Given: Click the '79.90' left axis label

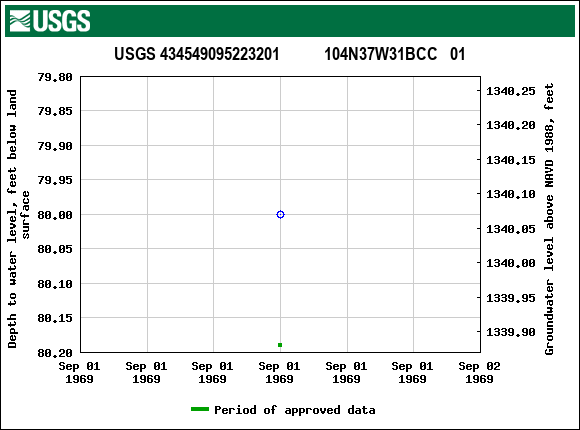Looking at the screenshot, I should pos(55,146).
